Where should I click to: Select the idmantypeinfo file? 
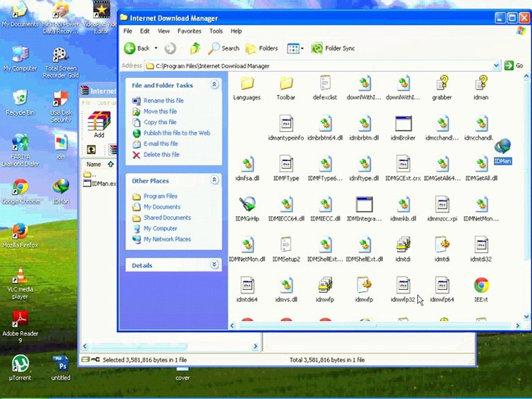tap(286, 128)
